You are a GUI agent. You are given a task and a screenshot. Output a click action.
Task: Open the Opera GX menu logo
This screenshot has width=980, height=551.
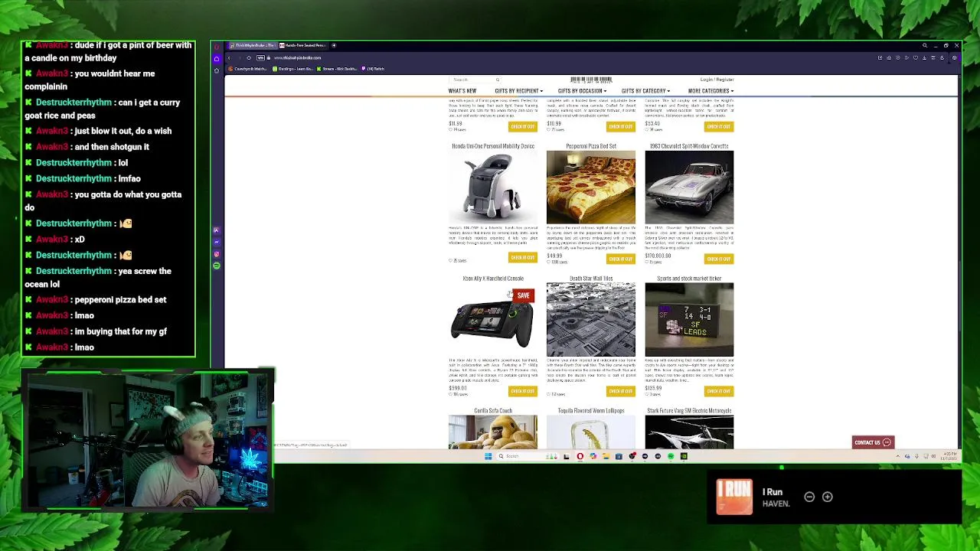(x=217, y=46)
